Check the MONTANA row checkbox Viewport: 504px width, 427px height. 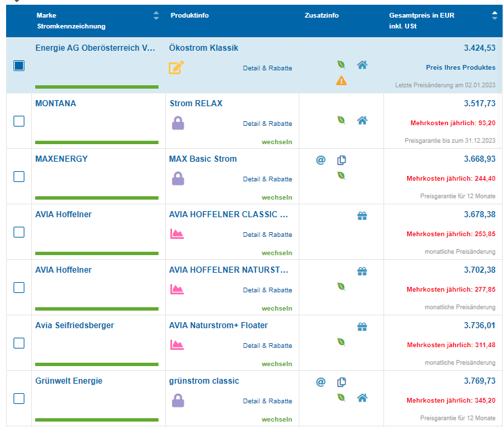[x=19, y=121]
